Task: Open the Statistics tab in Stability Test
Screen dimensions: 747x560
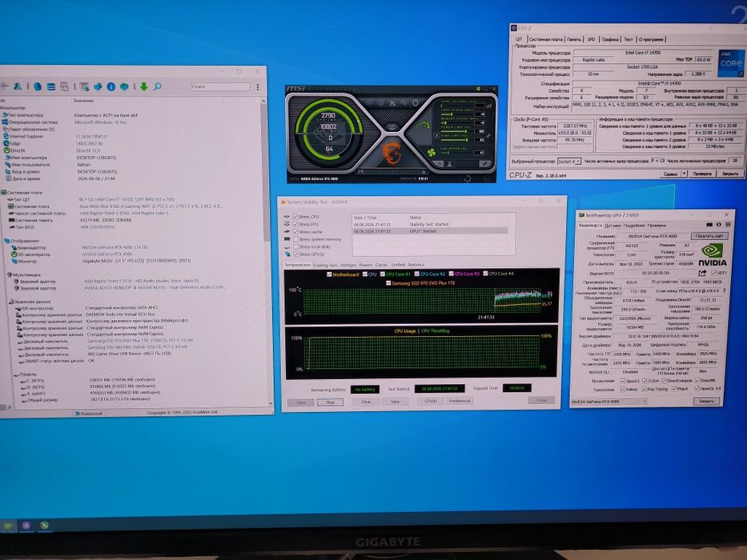Action: 416,265
